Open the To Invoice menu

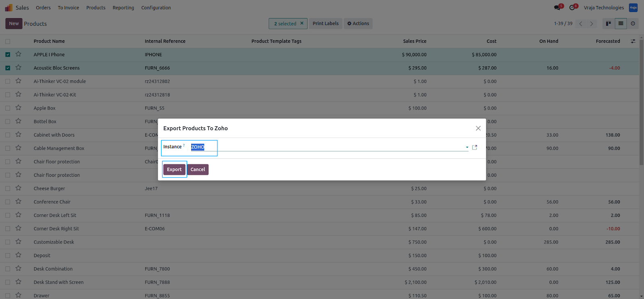pyautogui.click(x=68, y=8)
